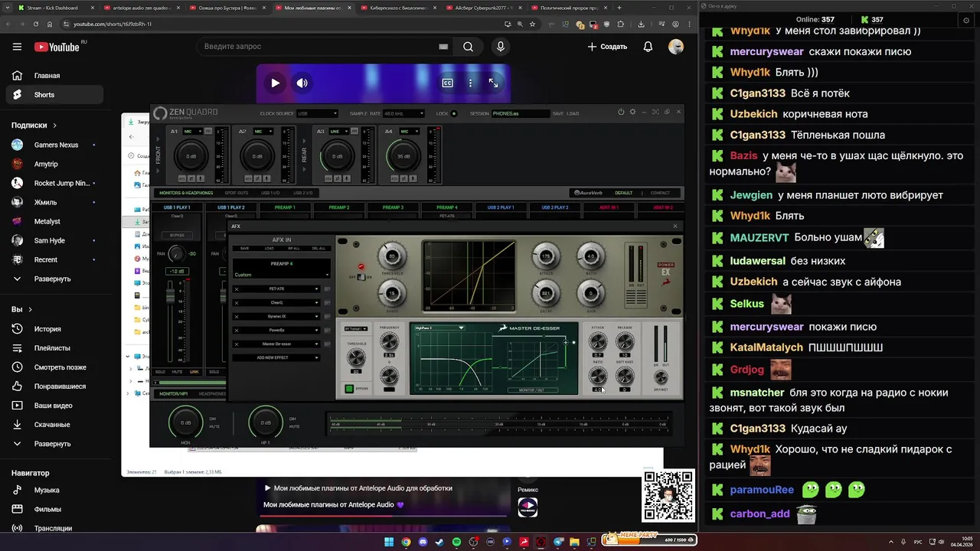Click the Zen Quadro power icon

pos(621,112)
